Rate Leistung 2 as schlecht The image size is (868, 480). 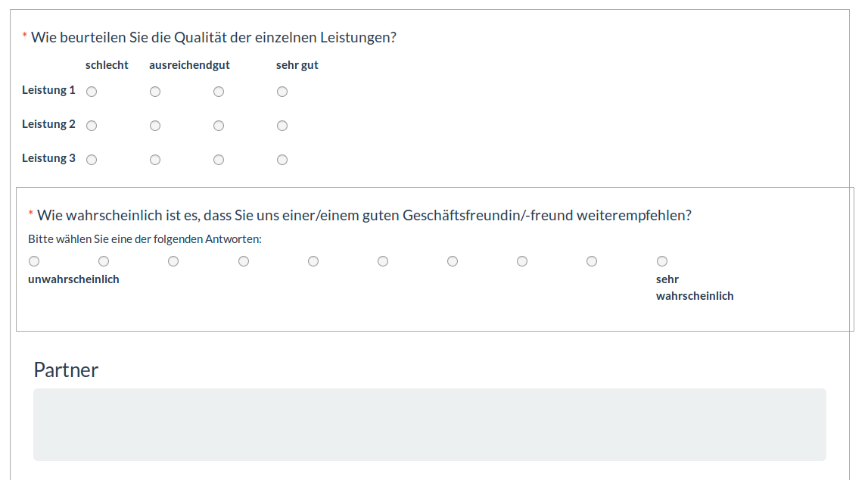coord(92,126)
